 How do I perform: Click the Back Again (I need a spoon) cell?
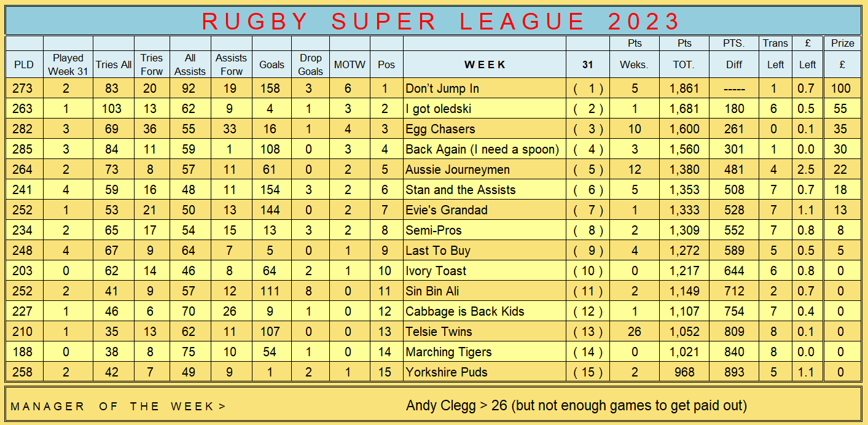[x=485, y=149]
